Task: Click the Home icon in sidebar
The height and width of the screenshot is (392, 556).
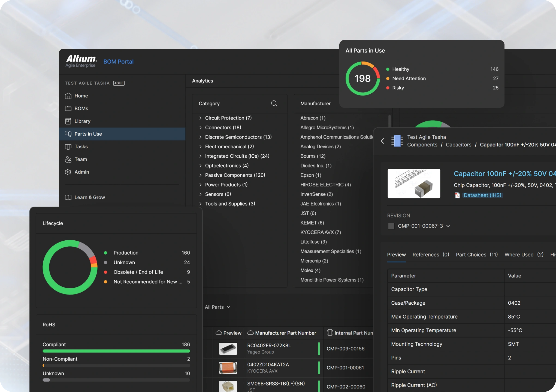Action: pos(68,96)
